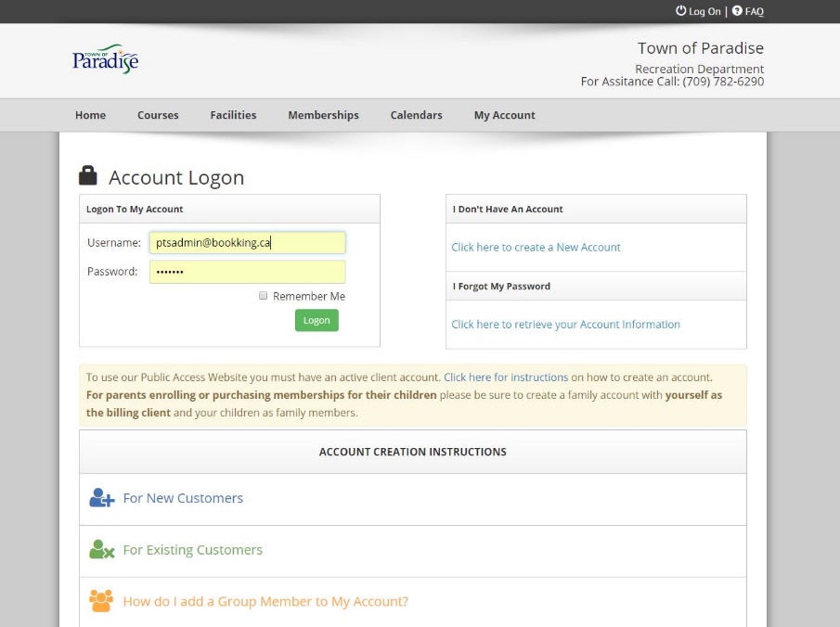Focus the Password input field

[x=247, y=272]
